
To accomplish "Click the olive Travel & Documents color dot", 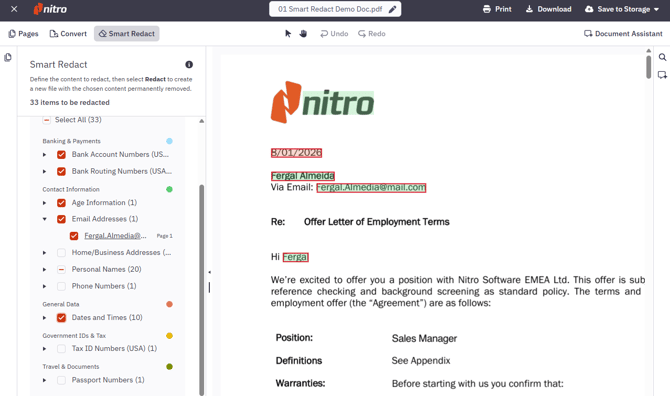I will (169, 367).
